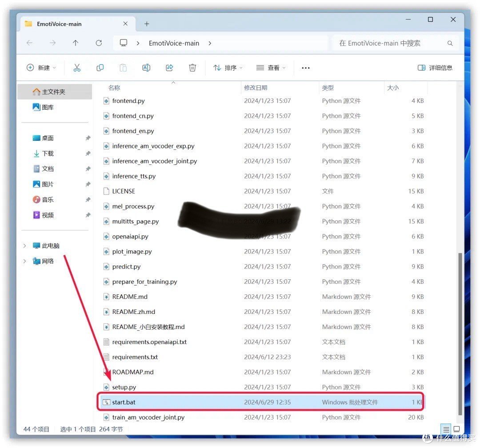Open the 查看 dropdown
The height and width of the screenshot is (448, 480).
point(270,67)
